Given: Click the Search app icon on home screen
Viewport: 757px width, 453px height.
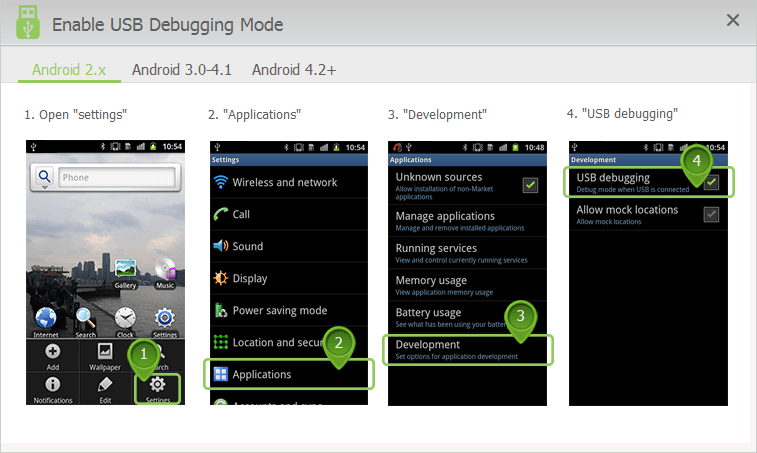Looking at the screenshot, I should (x=85, y=318).
